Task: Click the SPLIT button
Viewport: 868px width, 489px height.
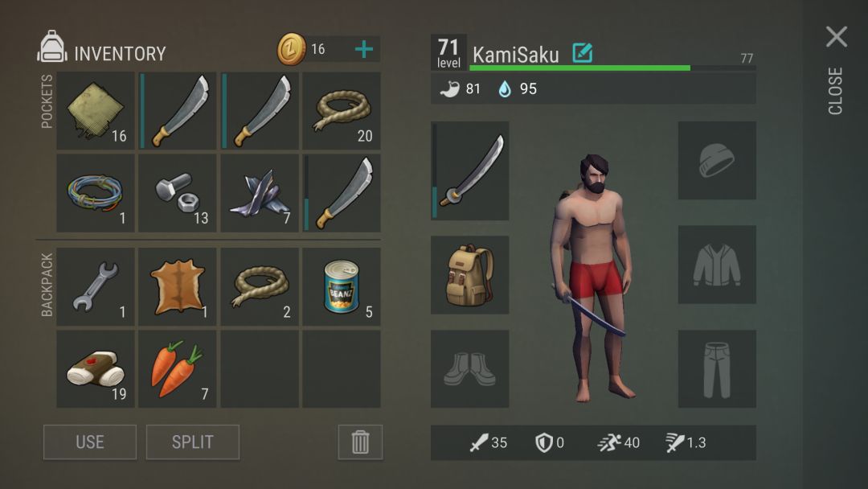Action: pos(193,442)
